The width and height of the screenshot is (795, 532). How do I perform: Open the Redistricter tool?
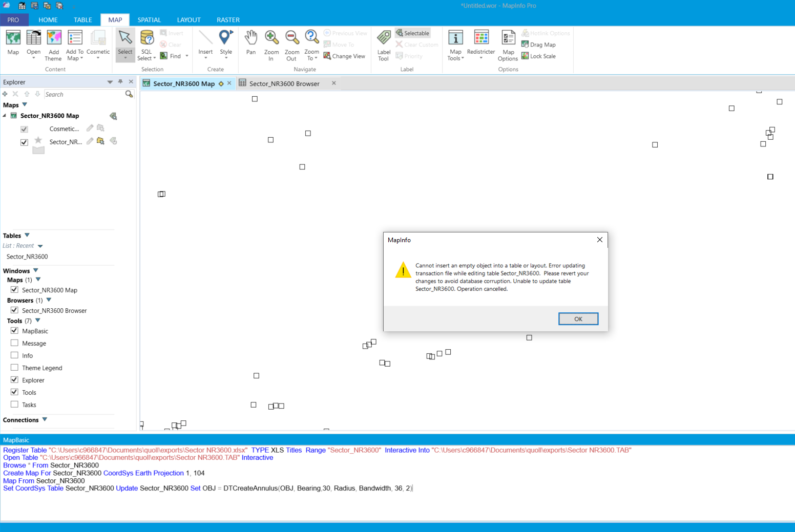point(482,38)
